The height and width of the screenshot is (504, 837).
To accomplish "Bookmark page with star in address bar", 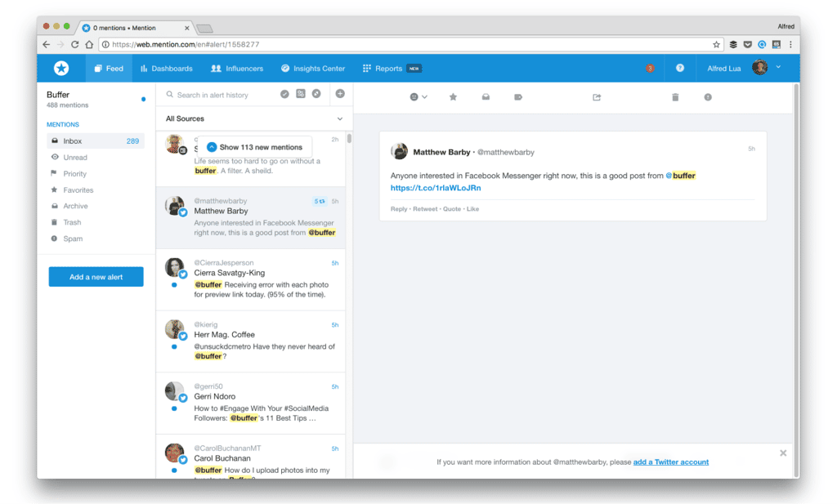I will coord(716,44).
